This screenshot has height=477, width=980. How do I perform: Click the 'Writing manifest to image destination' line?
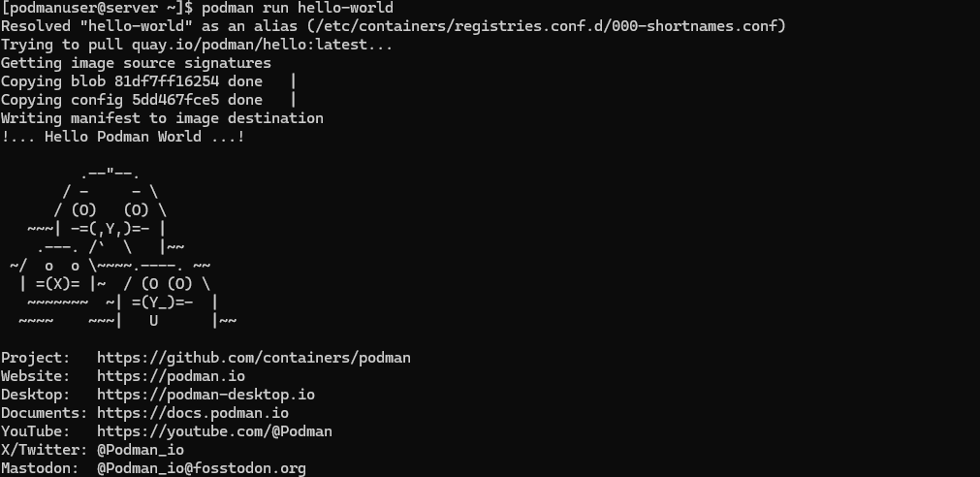coord(162,118)
